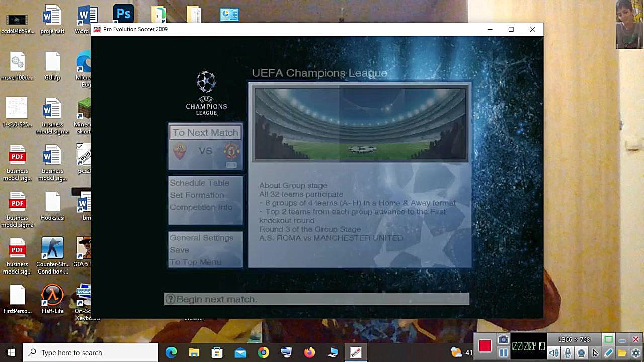
Task: Take a screenshot with the recorder camera icon
Action: [x=503, y=340]
